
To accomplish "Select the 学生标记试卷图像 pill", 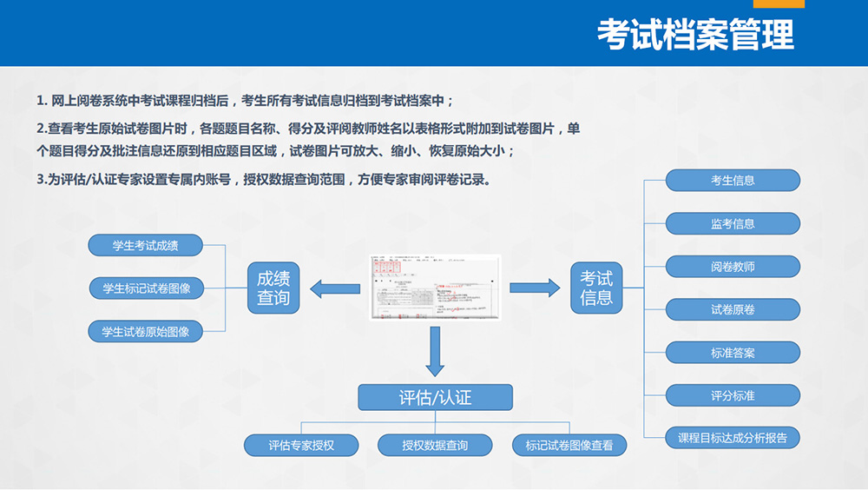I will 146,288.
